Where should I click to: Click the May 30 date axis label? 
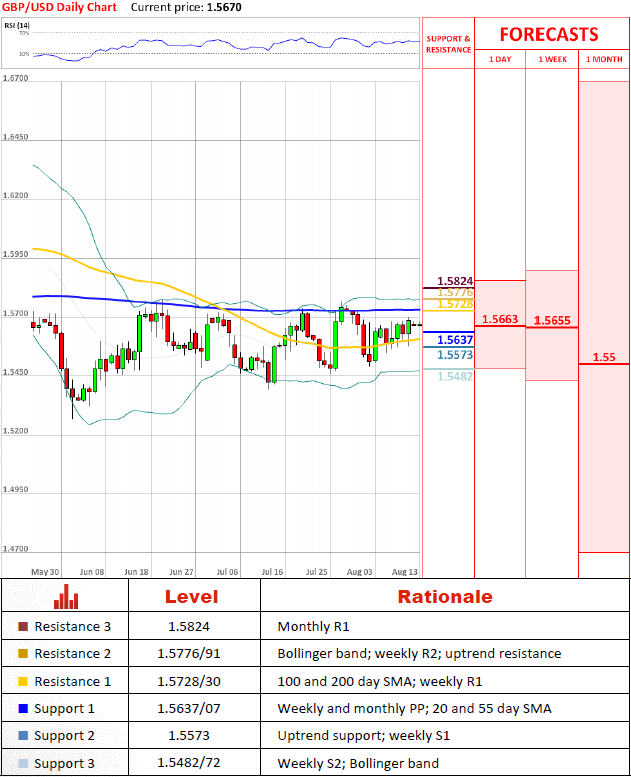pos(45,572)
